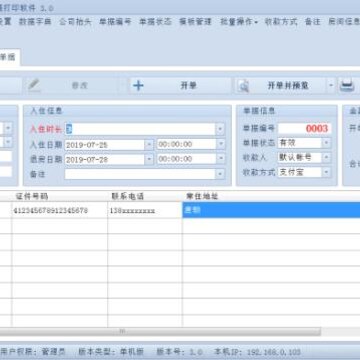Expand the arrow beside 开单并预览
The width and height of the screenshot is (360, 360).
click(x=331, y=86)
